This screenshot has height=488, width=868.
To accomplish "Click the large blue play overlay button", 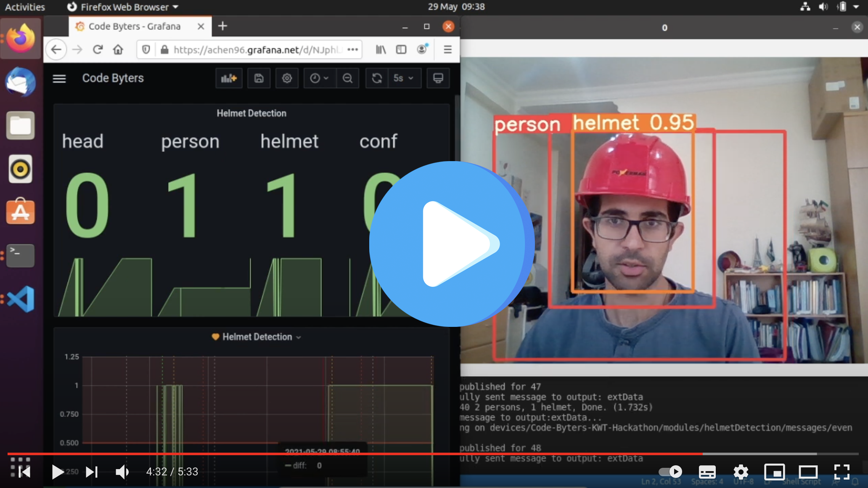I will coord(451,244).
